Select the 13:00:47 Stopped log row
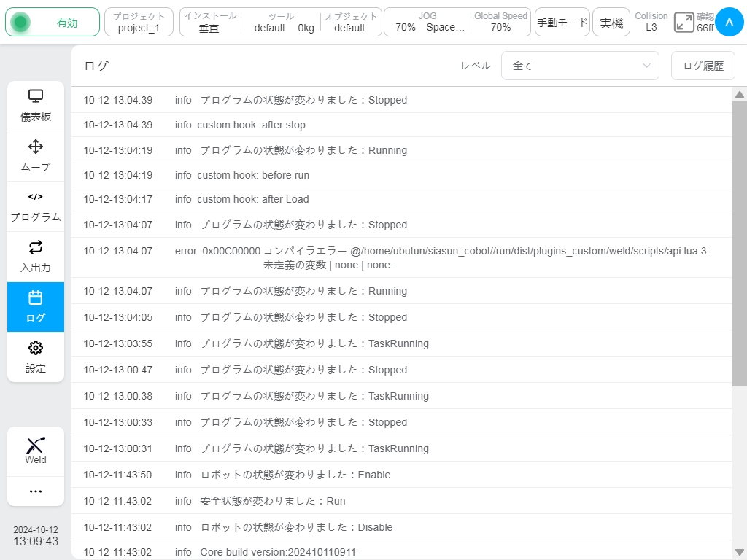Screen dimensions: 747x560 click(x=402, y=370)
